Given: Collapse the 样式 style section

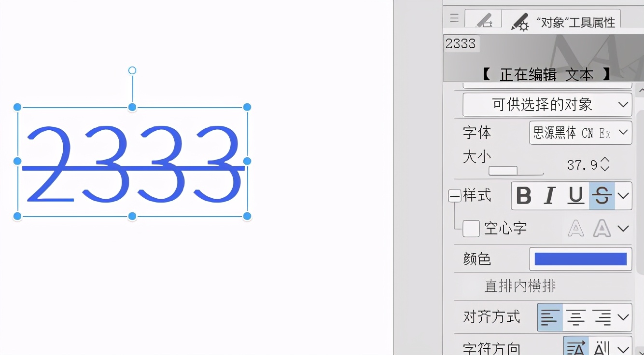Looking at the screenshot, I should pyautogui.click(x=454, y=196).
